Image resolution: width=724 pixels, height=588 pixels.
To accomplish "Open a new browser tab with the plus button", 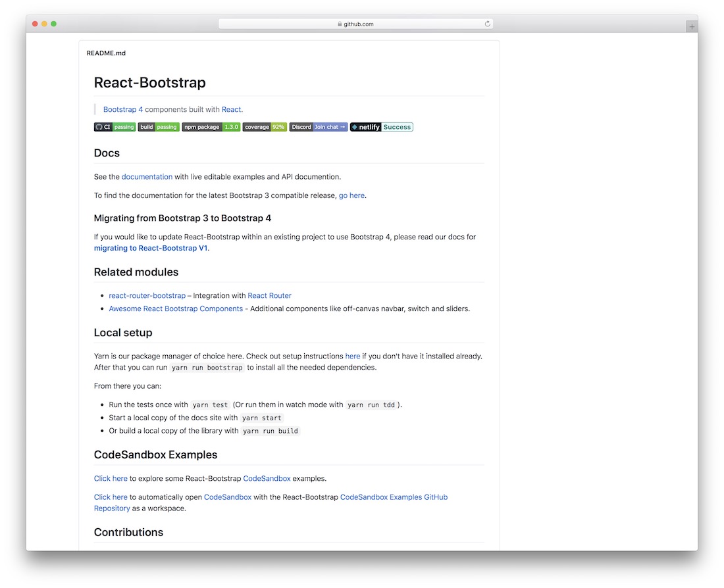I will pyautogui.click(x=691, y=26).
